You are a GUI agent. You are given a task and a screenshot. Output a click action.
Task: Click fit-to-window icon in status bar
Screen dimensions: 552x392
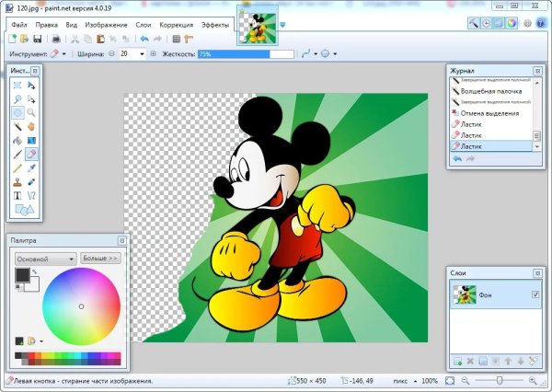pos(450,381)
